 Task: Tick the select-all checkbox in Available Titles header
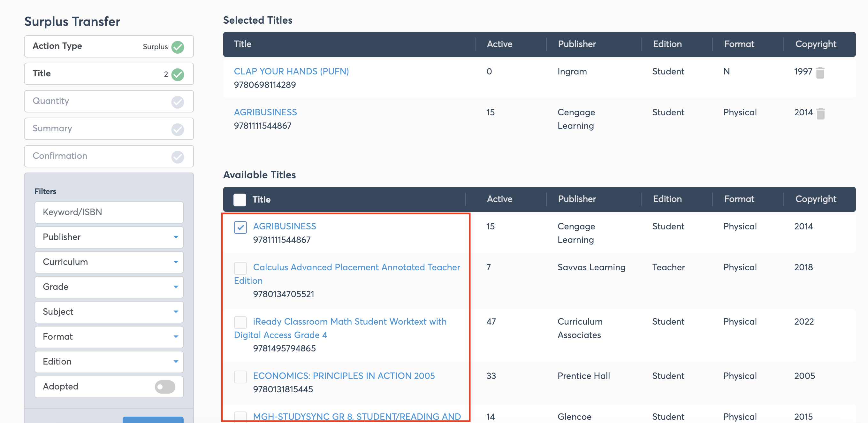[240, 200]
